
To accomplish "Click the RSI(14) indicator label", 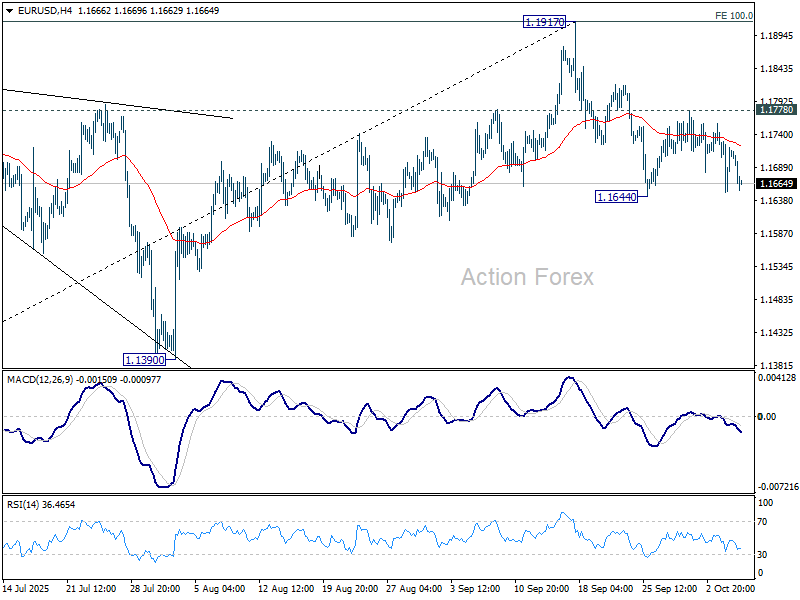I will coord(23,505).
